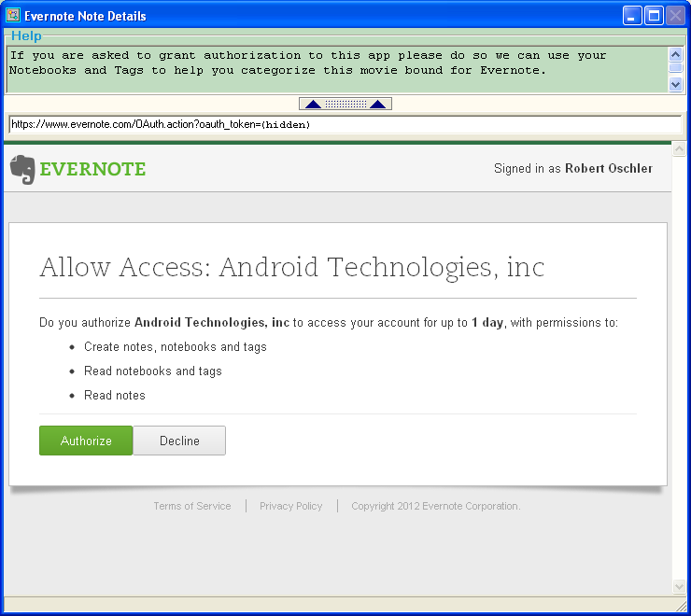Click the 'Read notes' permission item

[115, 395]
